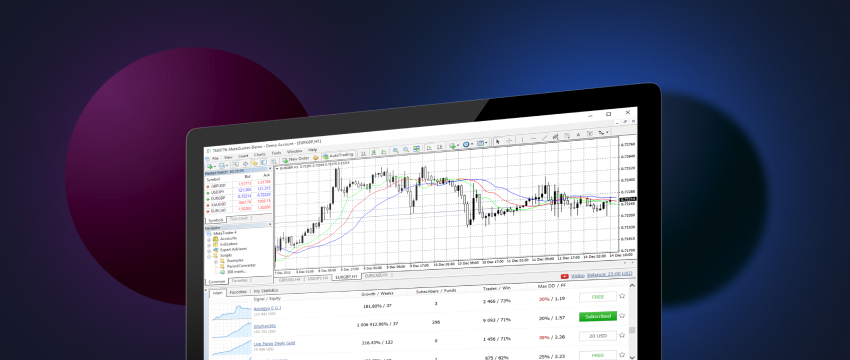Select the crosshair tool

click(x=509, y=140)
